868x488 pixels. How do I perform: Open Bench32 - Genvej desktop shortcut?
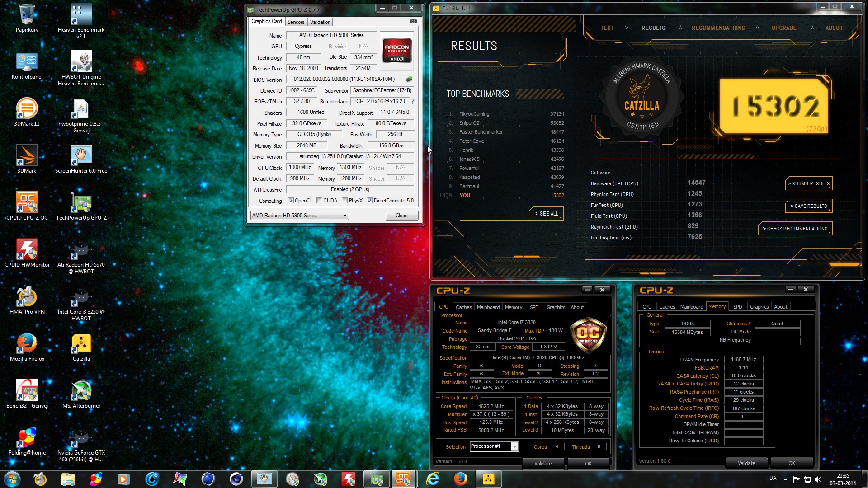(27, 394)
